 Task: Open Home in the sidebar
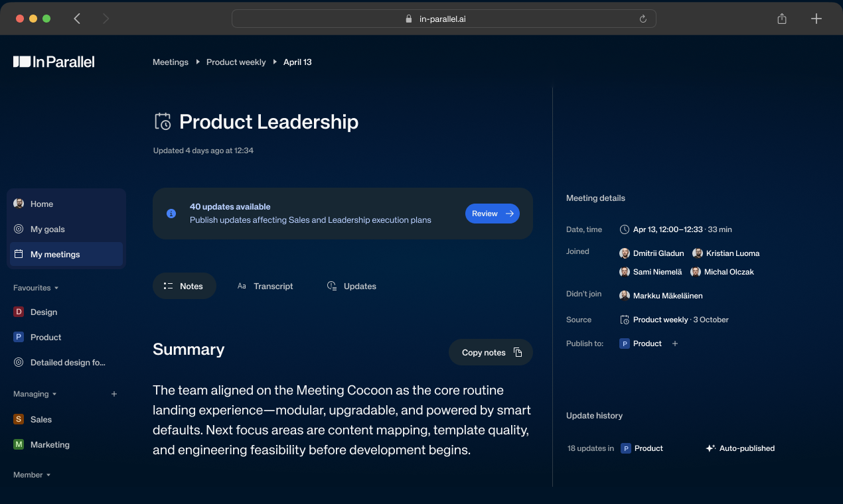[66, 204]
